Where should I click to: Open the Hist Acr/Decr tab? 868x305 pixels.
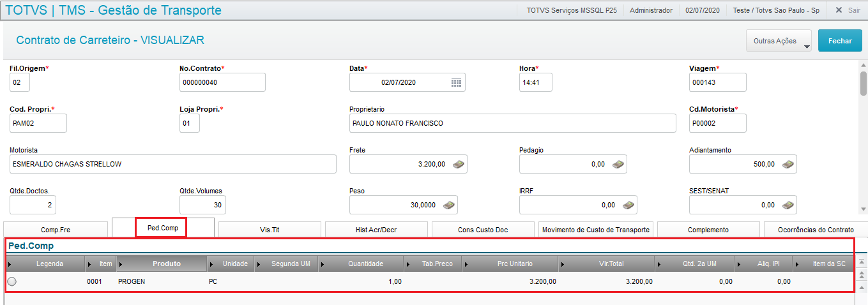(x=376, y=230)
